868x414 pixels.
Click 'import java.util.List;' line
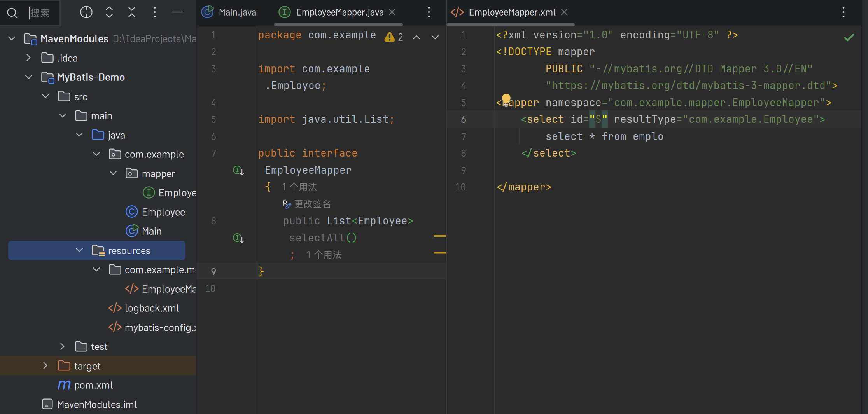click(327, 119)
